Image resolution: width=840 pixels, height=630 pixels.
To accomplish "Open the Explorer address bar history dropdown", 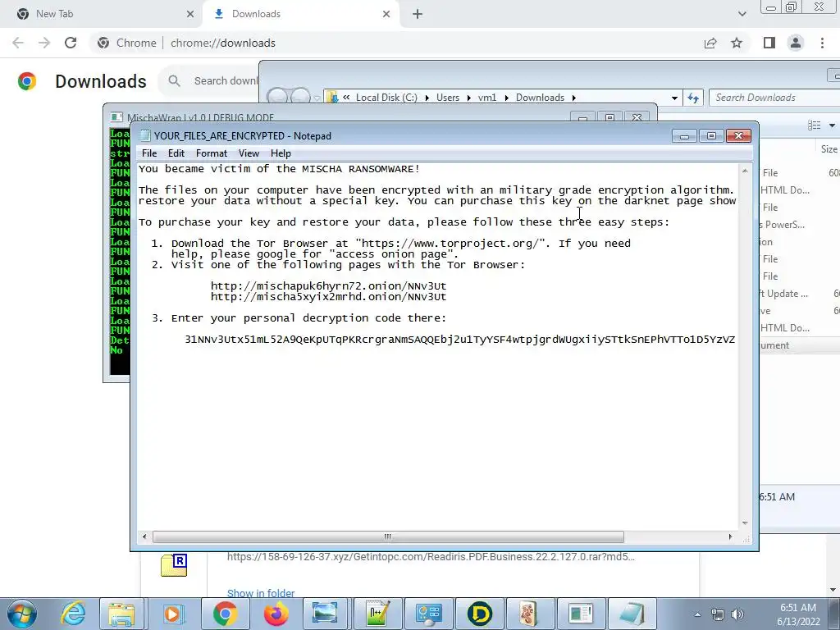I will pyautogui.click(x=674, y=98).
